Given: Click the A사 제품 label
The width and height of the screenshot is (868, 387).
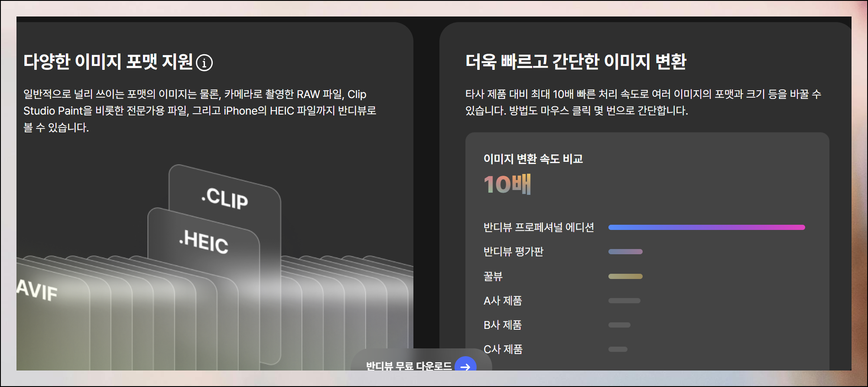Looking at the screenshot, I should (x=503, y=301).
